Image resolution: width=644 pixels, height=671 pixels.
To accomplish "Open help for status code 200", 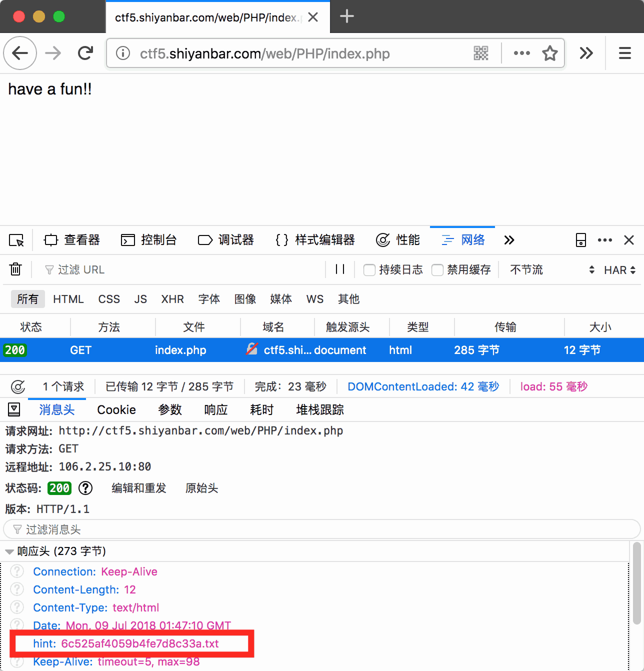I will (85, 487).
